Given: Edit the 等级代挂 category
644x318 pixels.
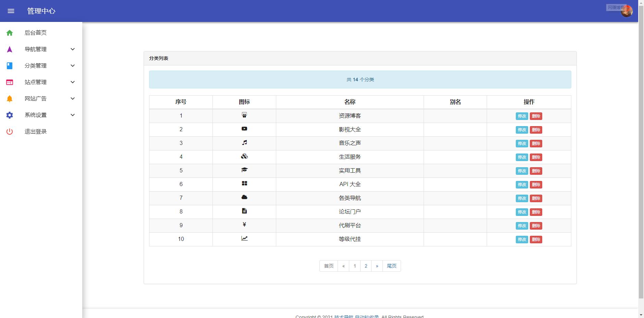Looking at the screenshot, I should tap(522, 240).
